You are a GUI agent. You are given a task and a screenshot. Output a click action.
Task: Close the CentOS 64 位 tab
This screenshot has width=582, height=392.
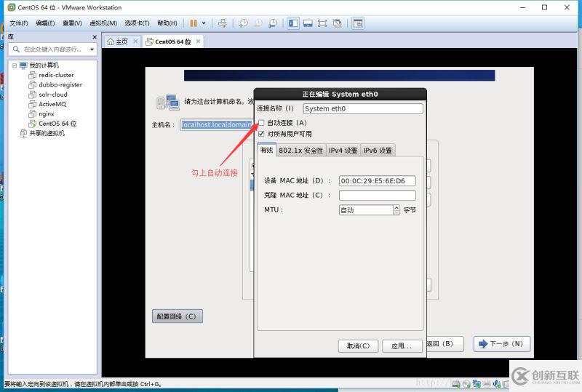198,41
